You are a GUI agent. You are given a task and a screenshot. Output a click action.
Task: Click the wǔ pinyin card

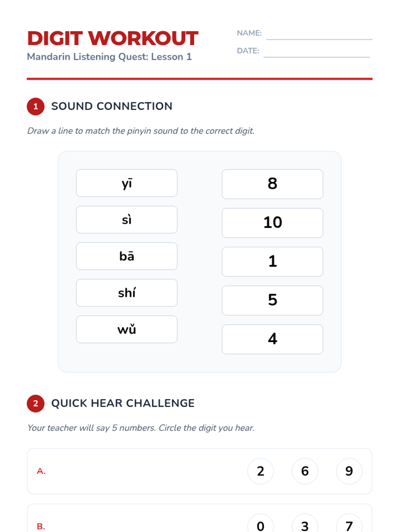click(x=127, y=330)
